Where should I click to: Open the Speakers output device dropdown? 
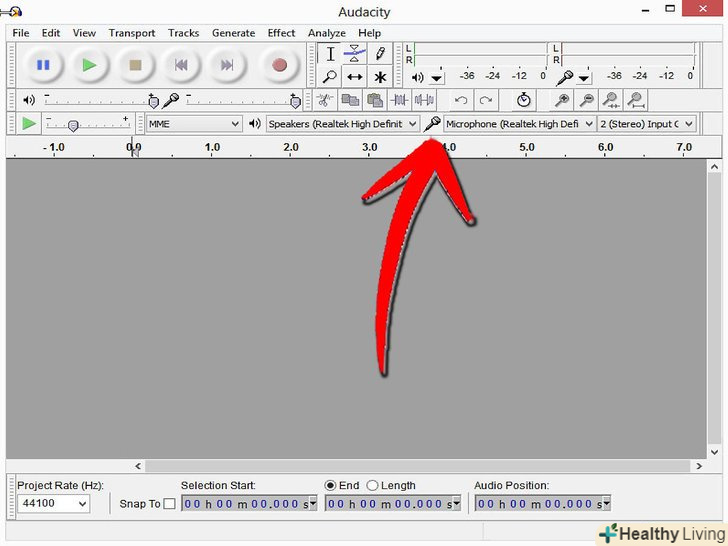[342, 124]
